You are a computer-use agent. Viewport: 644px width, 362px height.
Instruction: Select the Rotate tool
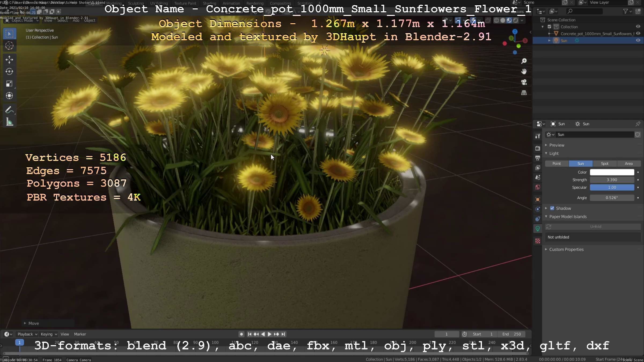click(x=9, y=72)
